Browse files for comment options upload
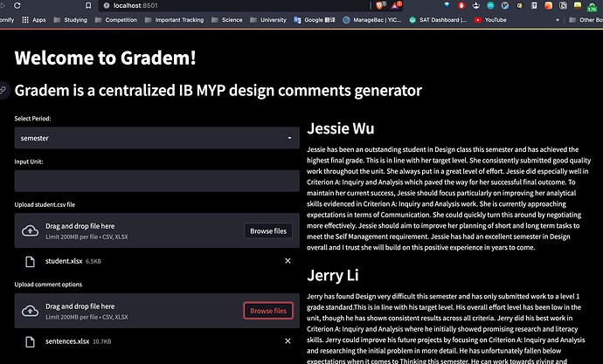 (268, 311)
